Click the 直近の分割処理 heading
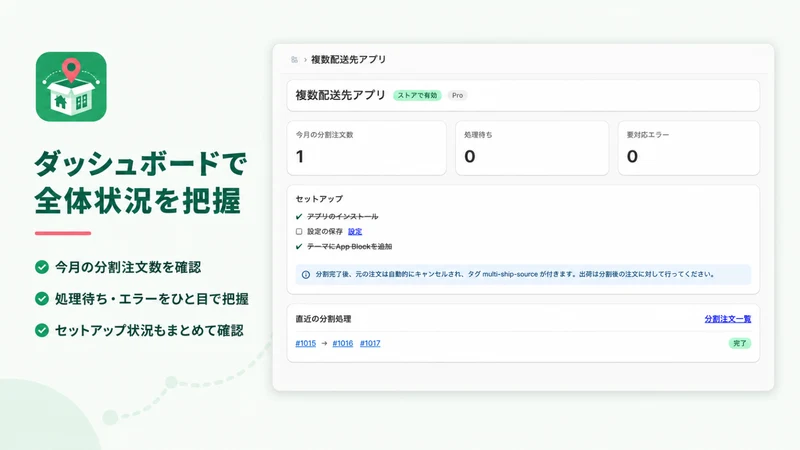 (x=323, y=319)
